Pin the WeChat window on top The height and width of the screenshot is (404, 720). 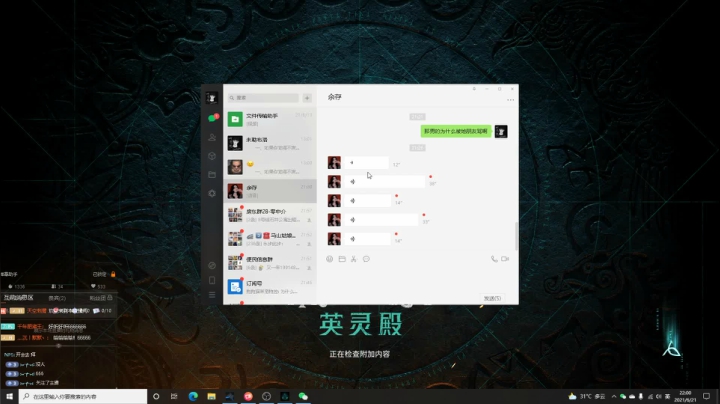pos(474,89)
